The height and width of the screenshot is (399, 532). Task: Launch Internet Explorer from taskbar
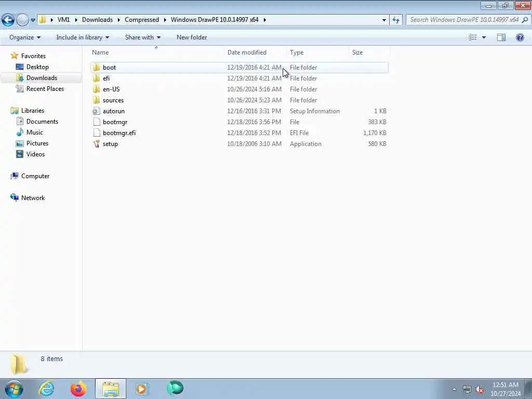46,389
